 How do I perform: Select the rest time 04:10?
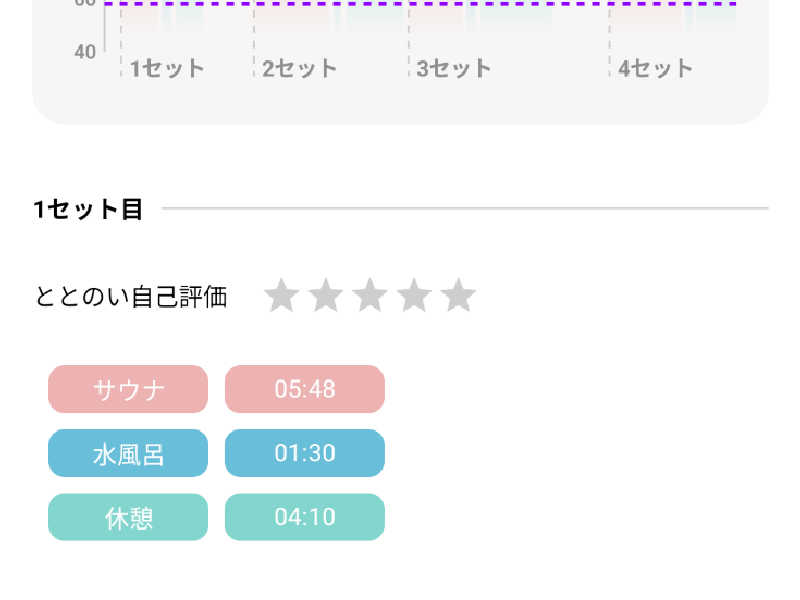coord(305,517)
